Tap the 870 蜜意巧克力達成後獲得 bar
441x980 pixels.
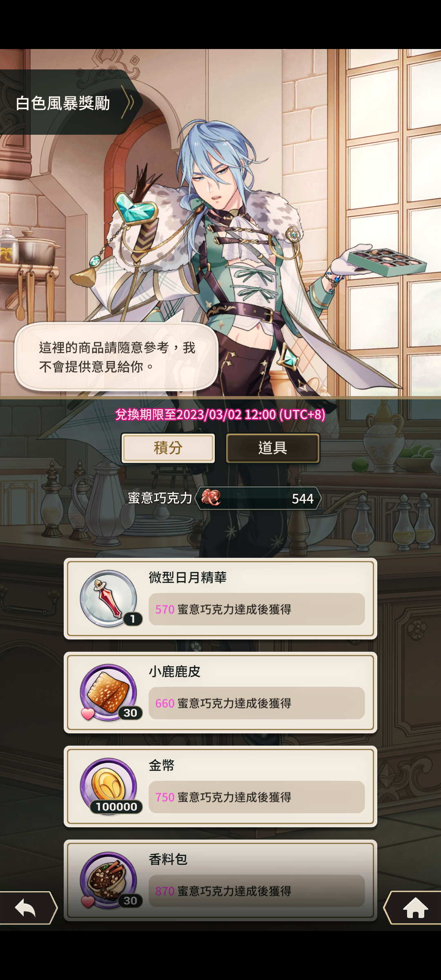[x=256, y=891]
